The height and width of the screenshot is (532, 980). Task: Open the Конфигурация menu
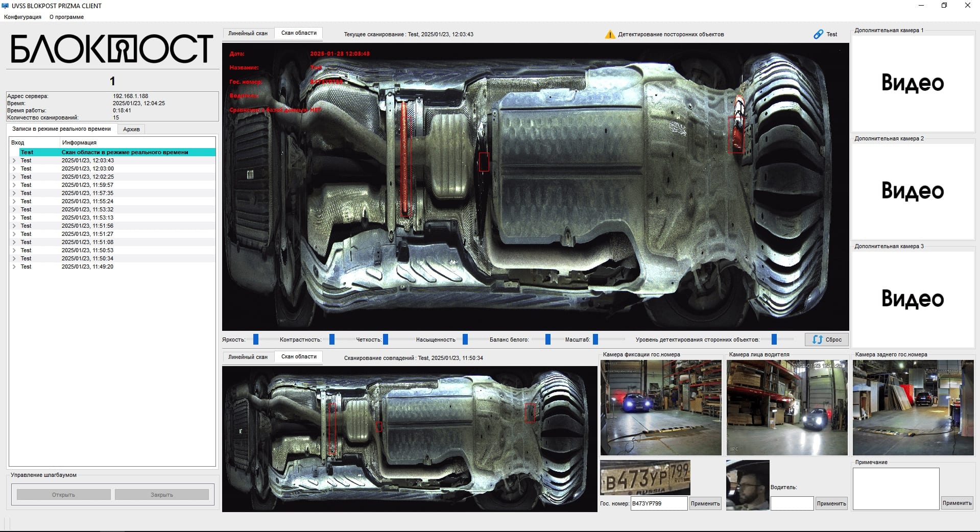[x=22, y=17]
